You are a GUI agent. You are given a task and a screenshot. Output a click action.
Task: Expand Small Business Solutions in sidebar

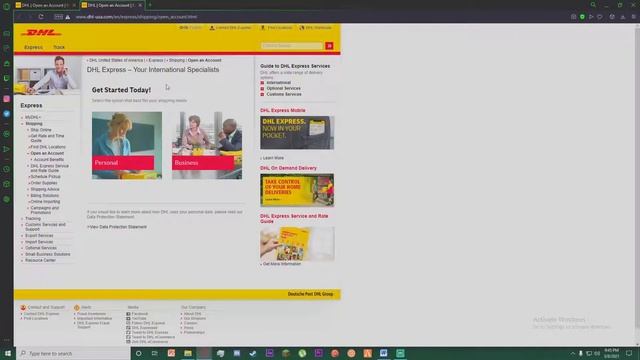pyautogui.click(x=47, y=254)
